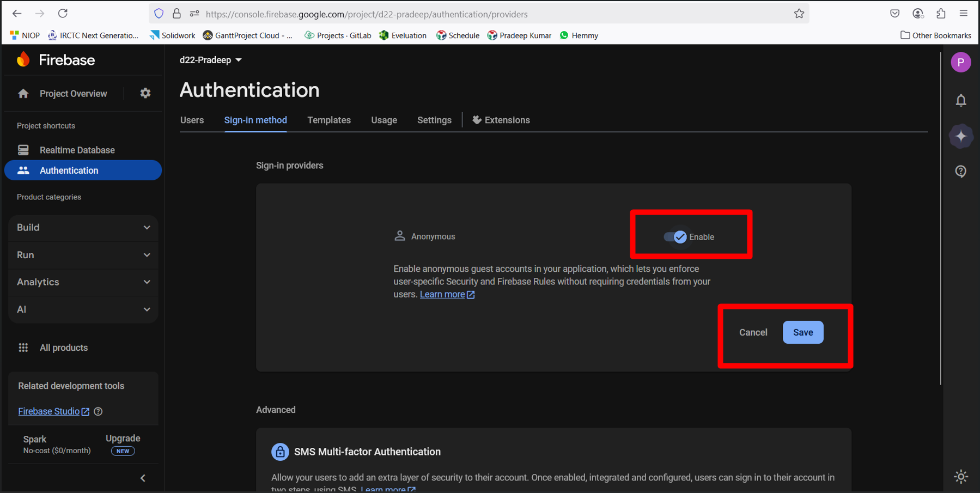The image size is (980, 493).
Task: Switch to the Usage tab
Action: coord(384,120)
